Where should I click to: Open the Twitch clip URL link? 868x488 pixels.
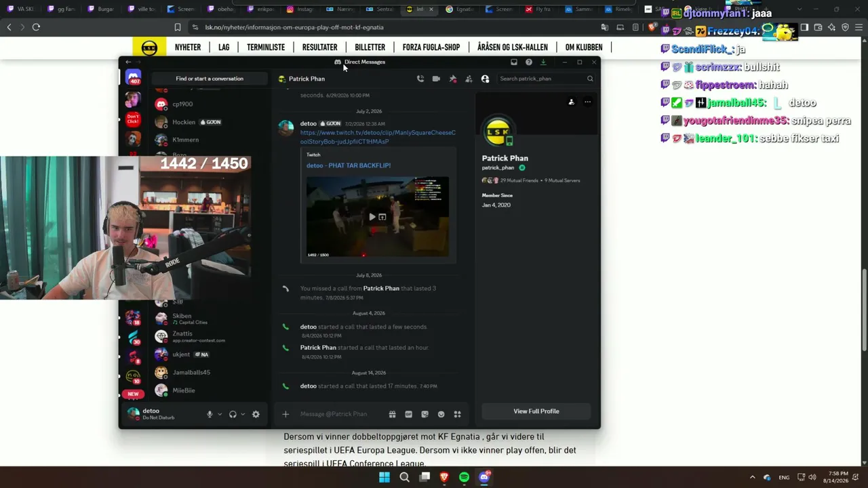click(x=378, y=137)
